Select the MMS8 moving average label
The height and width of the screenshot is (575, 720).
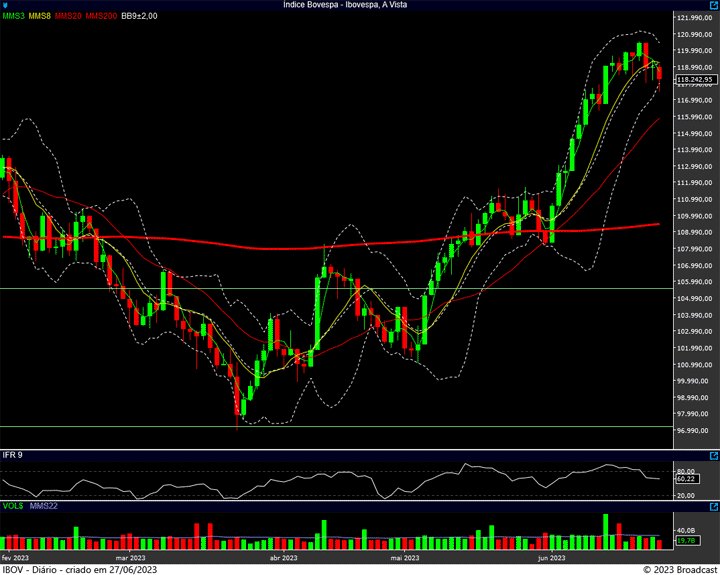tap(41, 17)
